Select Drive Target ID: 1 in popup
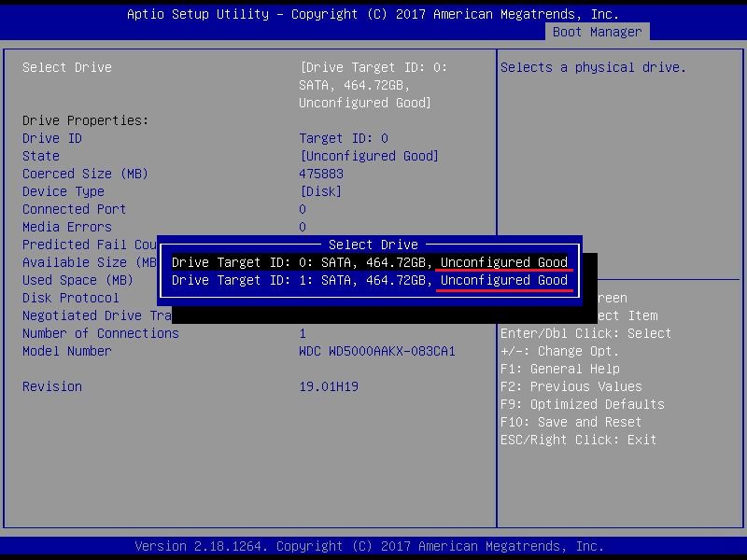747x560 pixels. 370,280
